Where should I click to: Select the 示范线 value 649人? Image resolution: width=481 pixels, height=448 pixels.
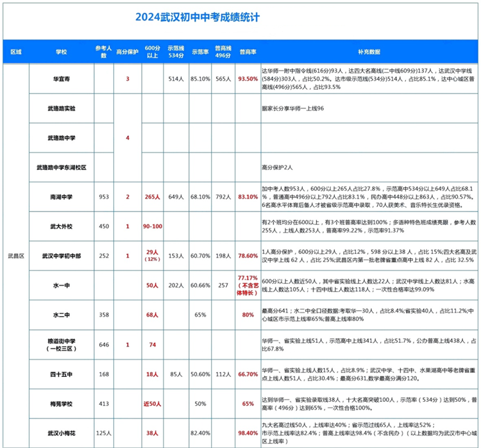[x=176, y=197]
